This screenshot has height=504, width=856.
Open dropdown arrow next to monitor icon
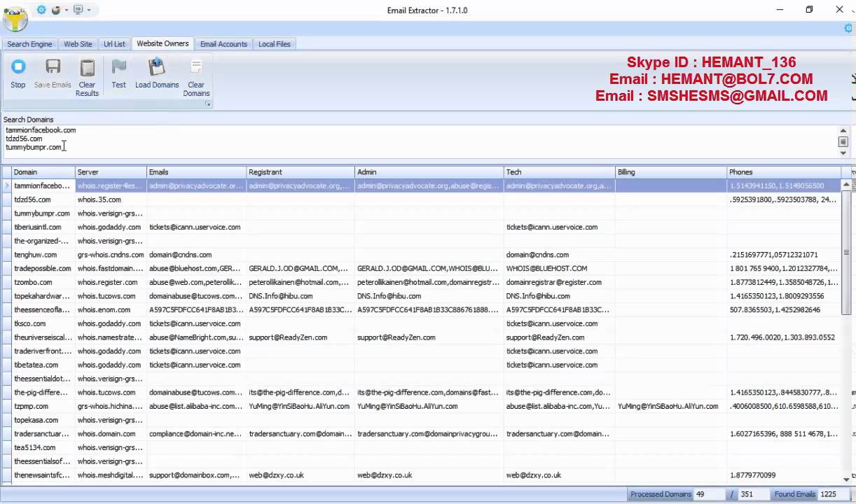pyautogui.click(x=89, y=10)
